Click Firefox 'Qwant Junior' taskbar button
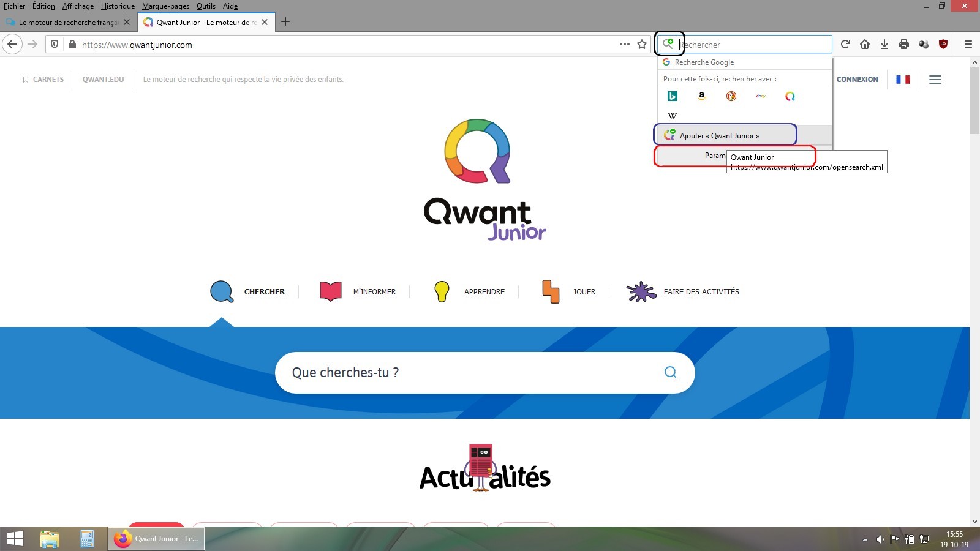The image size is (980, 551). point(156,539)
